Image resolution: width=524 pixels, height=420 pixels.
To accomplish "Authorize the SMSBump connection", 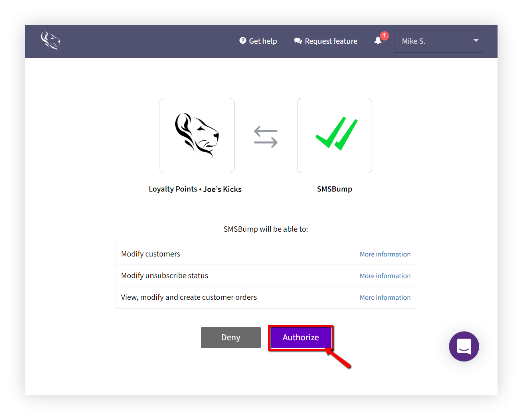I will (x=301, y=337).
